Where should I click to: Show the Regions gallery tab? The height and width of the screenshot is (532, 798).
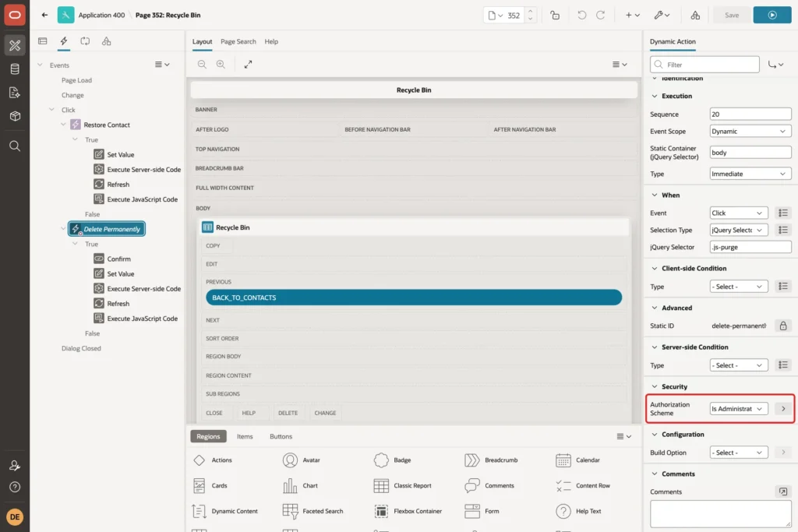[x=208, y=436]
